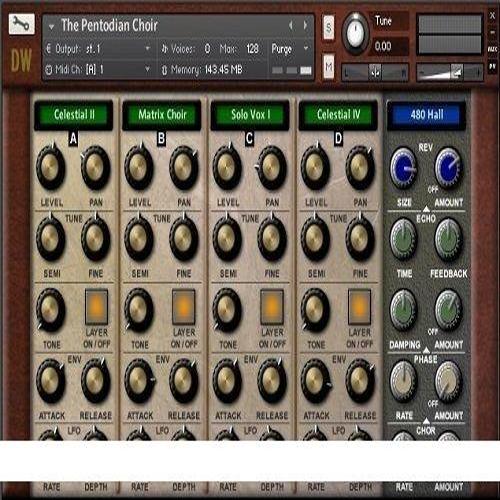
Task: Click the master Tune knob
Action: [x=355, y=34]
